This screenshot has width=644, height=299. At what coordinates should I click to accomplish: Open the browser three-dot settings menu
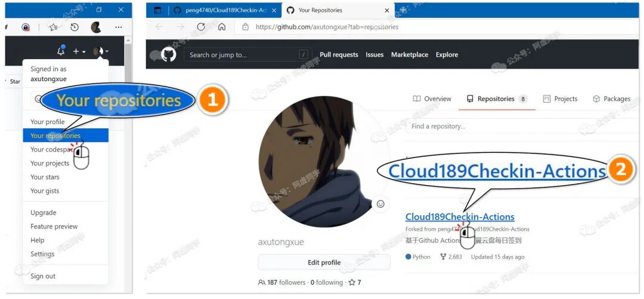(118, 27)
